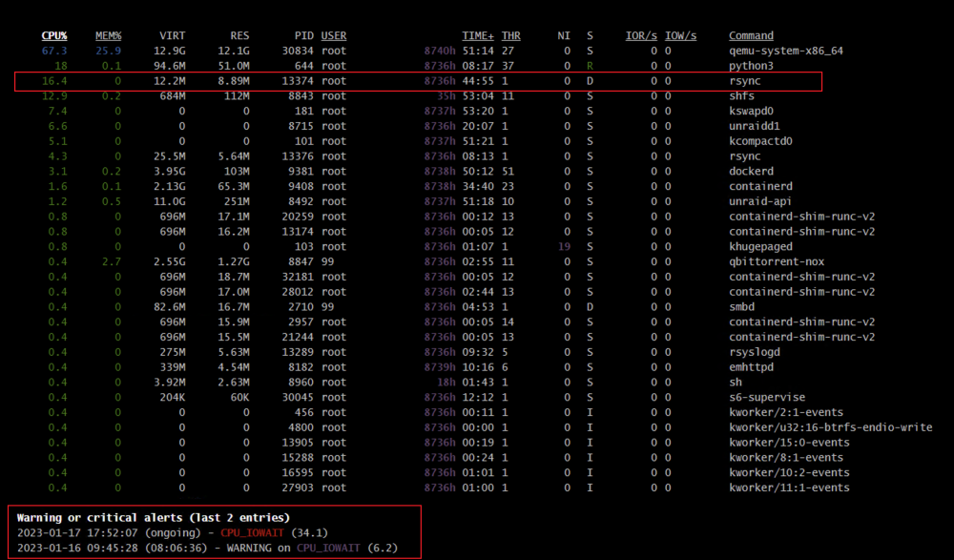The width and height of the screenshot is (954, 560).
Task: Click the 18h value in sh row
Action: coord(446,383)
